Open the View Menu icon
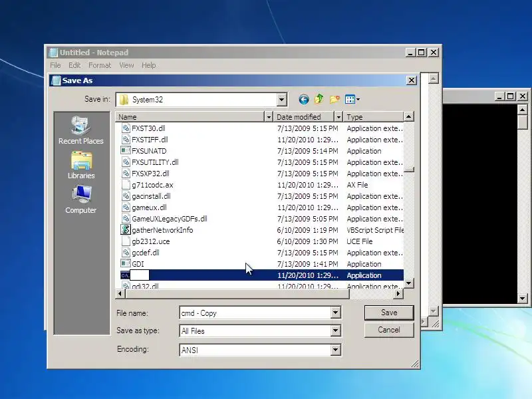The height and width of the screenshot is (399, 532). 350,99
